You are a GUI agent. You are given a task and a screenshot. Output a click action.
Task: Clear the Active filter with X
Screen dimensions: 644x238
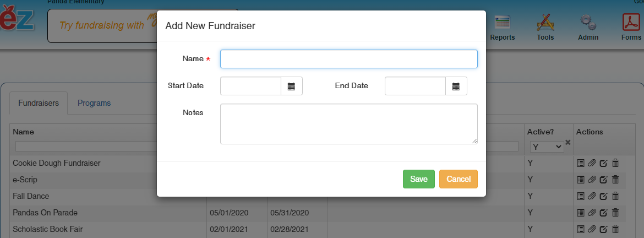568,142
